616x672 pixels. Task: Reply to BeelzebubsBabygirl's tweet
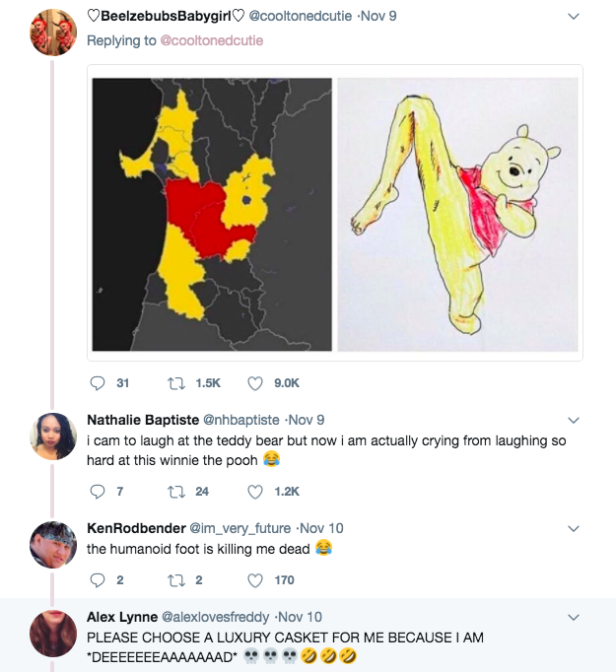pos(98,383)
